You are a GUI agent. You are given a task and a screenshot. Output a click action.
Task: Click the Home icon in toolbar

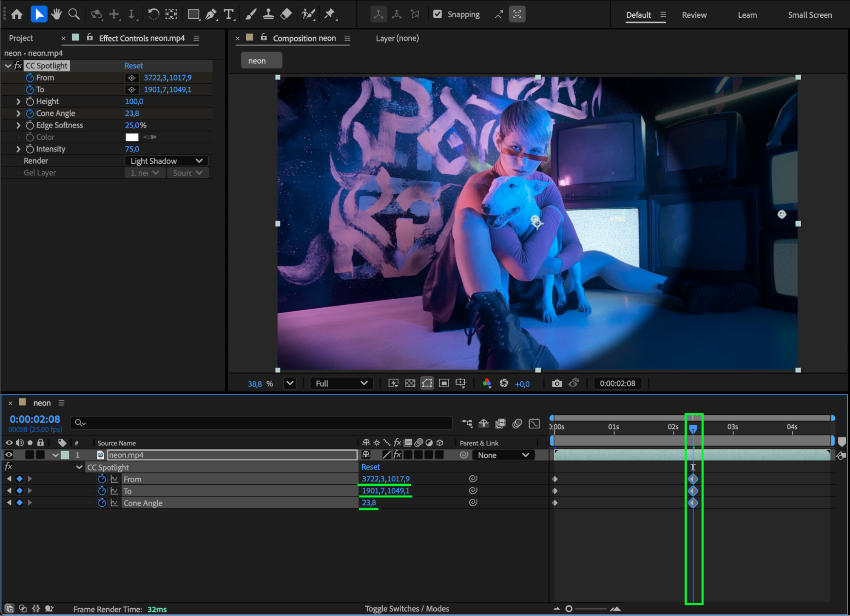pos(17,14)
